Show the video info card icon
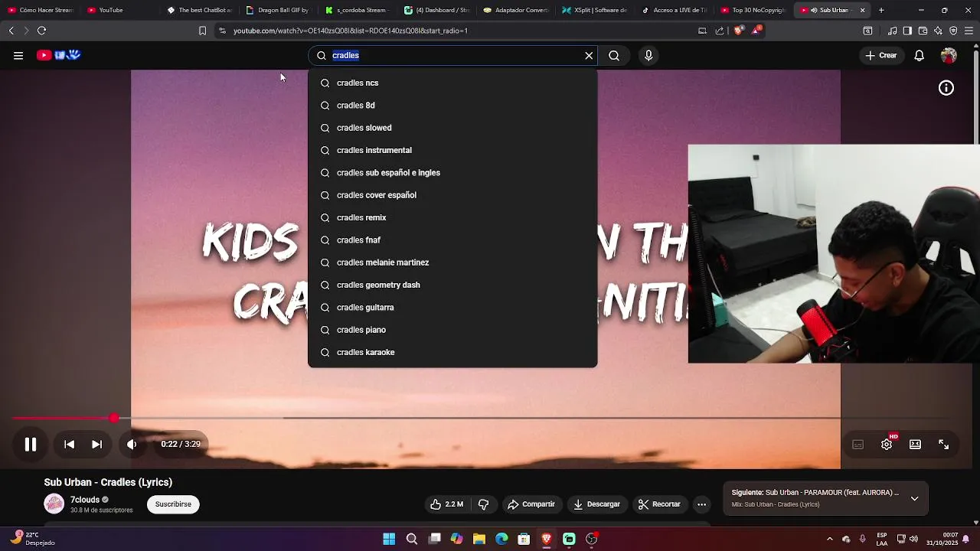Image resolution: width=980 pixels, height=551 pixels. [x=946, y=88]
